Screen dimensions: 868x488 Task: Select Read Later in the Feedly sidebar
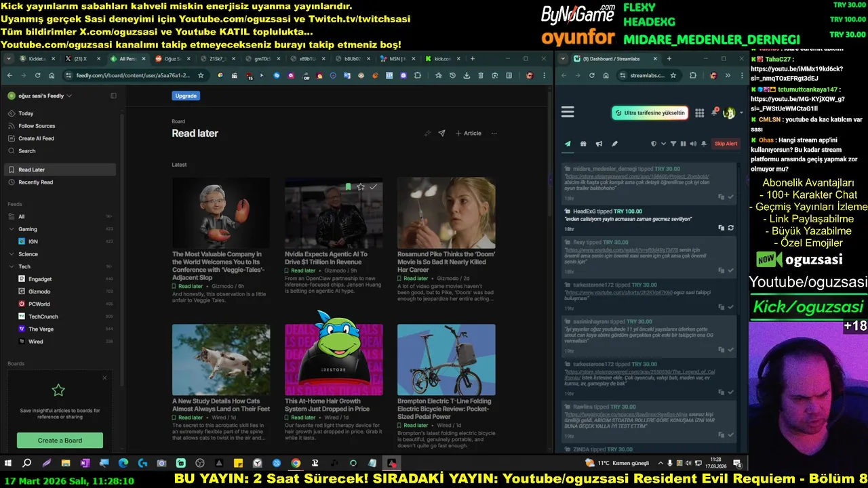(x=60, y=169)
